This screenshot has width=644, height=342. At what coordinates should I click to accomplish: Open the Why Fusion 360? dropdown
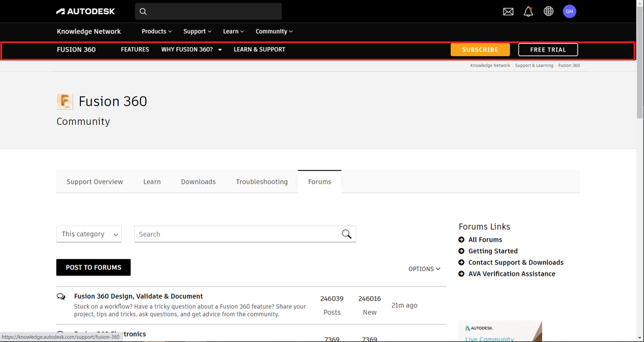tap(191, 49)
